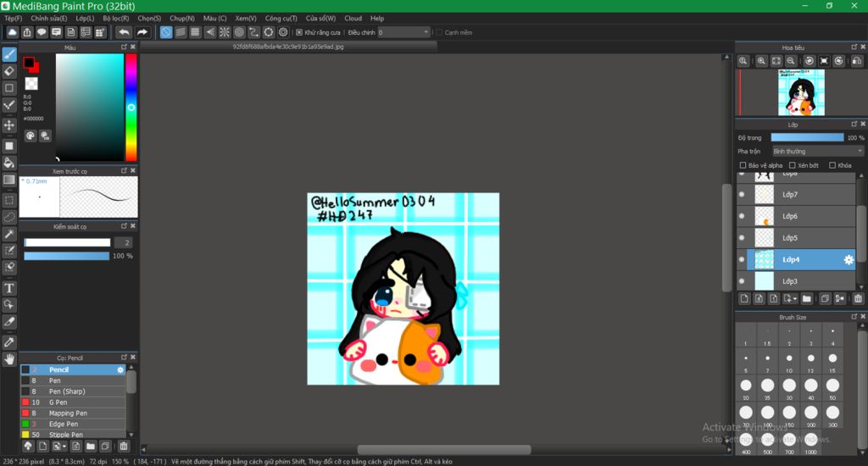Choose brush size 10 preset
This screenshot has height=466, width=868.
(789, 363)
